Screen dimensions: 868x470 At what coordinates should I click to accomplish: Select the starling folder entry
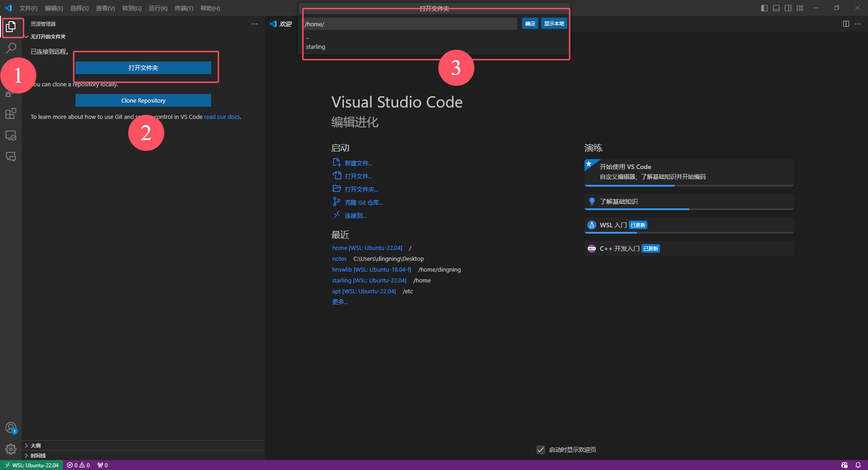(435, 47)
